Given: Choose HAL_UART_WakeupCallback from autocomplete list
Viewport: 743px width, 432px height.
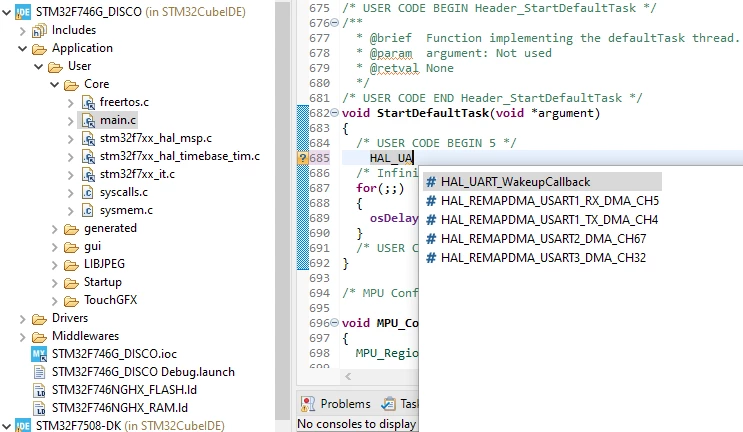Looking at the screenshot, I should pos(542,182).
